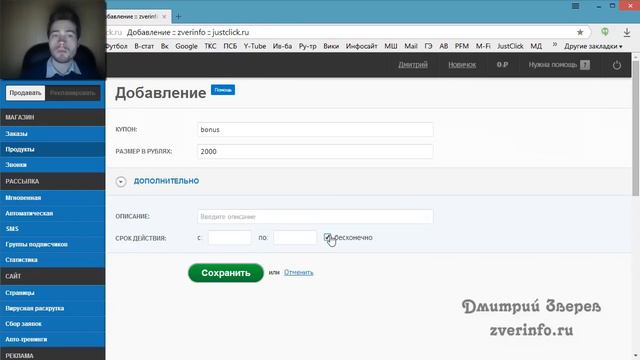Open the Mail bookmark
The image size is (640, 360).
point(411,46)
